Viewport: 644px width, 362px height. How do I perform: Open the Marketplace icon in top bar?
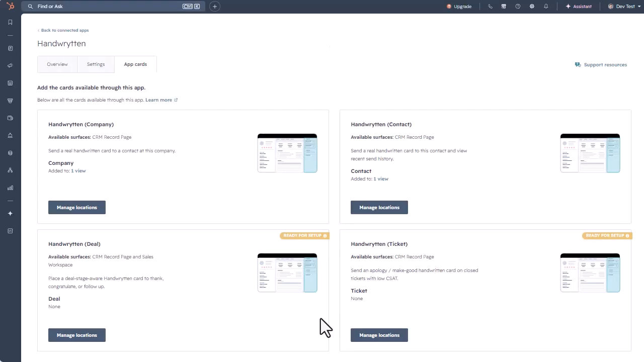coord(504,7)
